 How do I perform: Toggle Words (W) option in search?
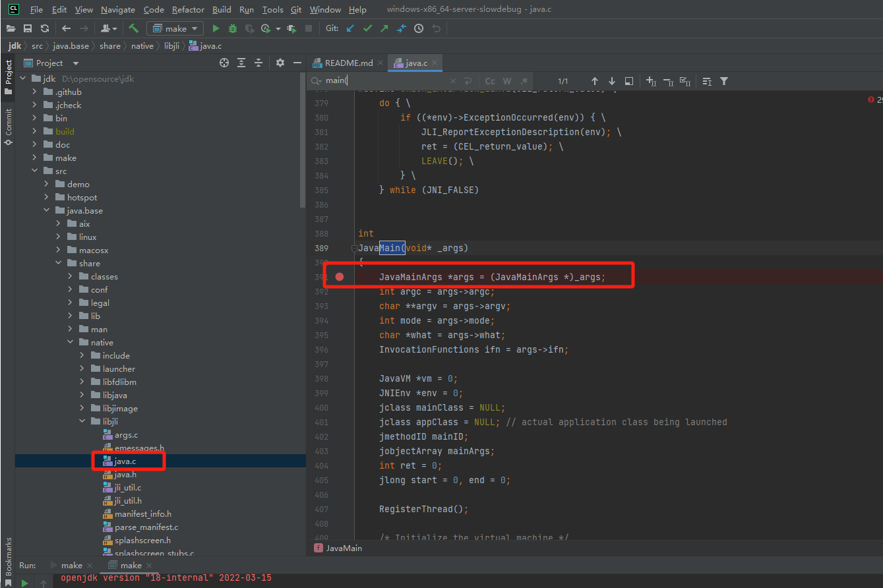coord(507,81)
